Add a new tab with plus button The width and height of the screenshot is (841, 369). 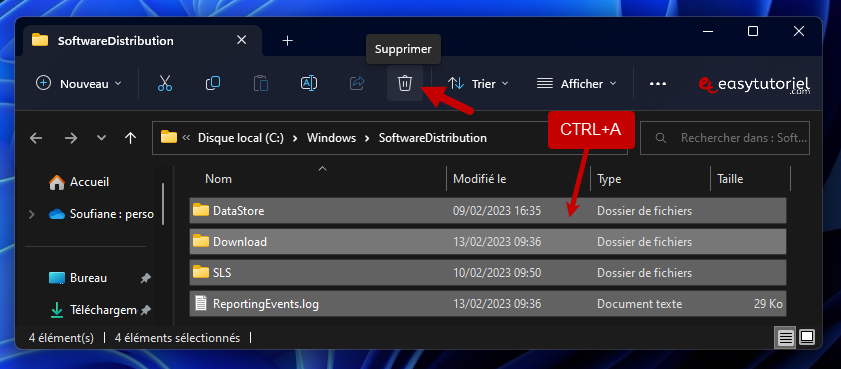coord(287,41)
